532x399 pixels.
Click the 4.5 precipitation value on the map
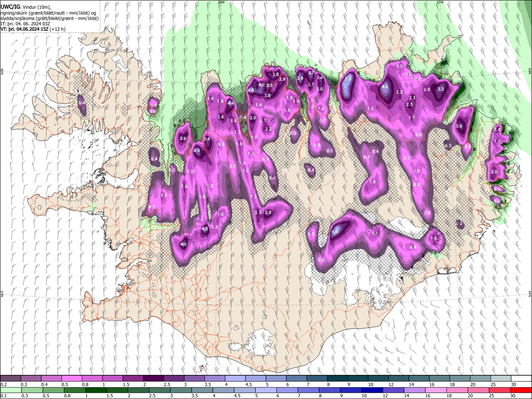pos(183,245)
